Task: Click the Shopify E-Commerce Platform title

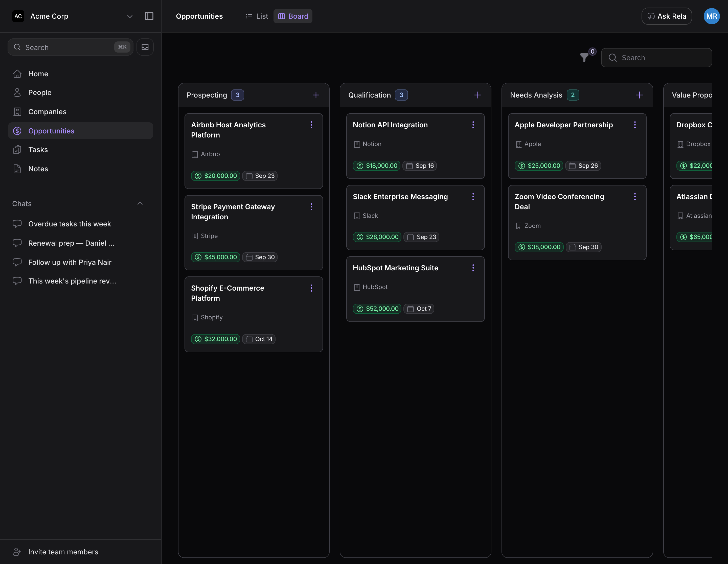Action: (227, 293)
